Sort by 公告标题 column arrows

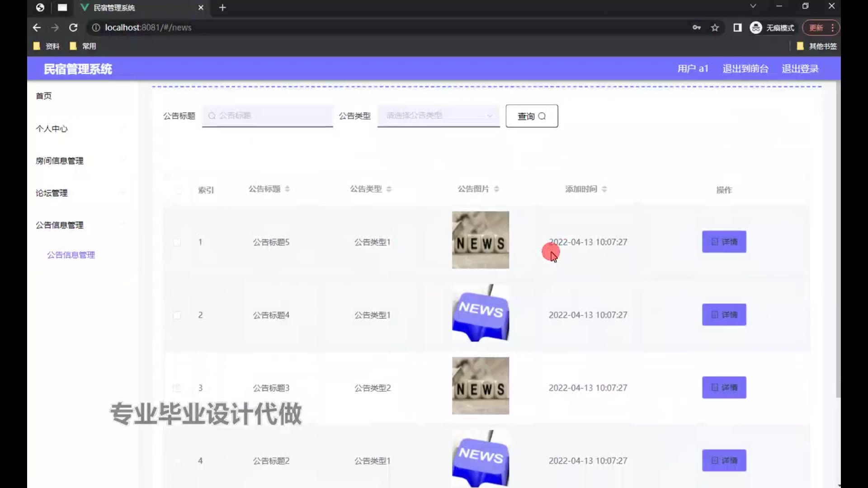288,189
